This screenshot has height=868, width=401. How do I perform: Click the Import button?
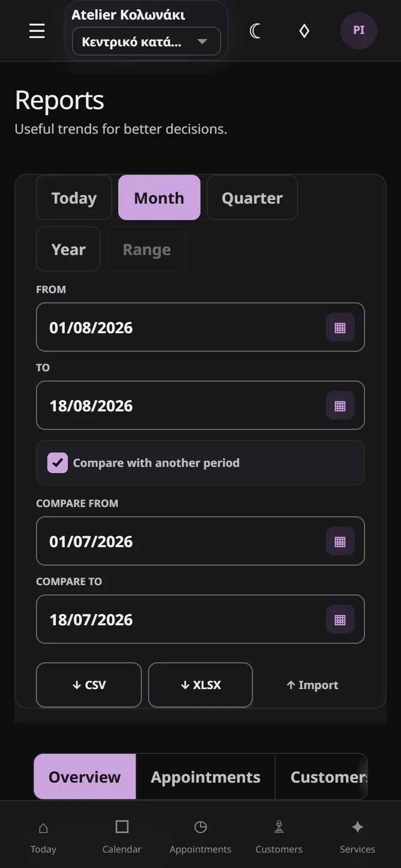313,685
